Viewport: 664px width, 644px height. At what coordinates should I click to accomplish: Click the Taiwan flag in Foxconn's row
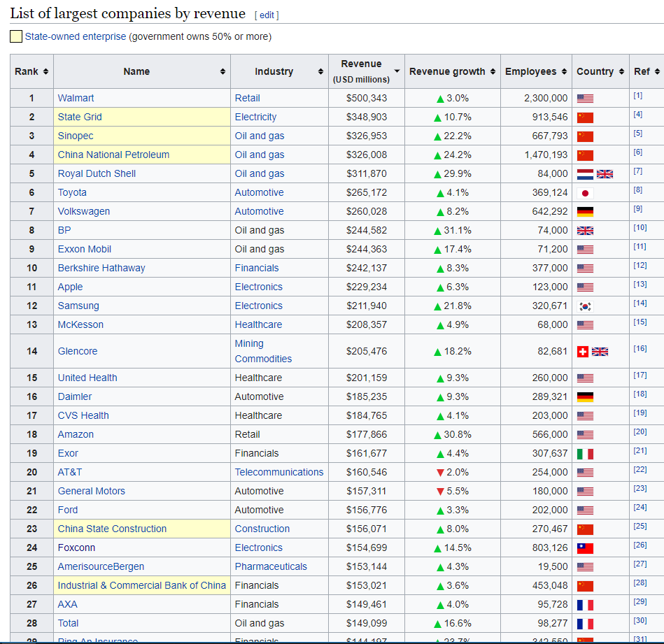(585, 548)
